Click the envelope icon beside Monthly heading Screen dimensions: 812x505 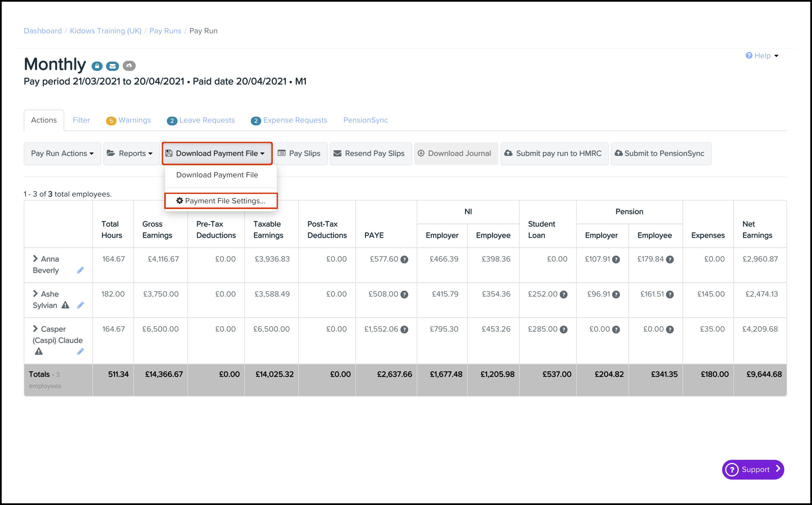click(112, 66)
